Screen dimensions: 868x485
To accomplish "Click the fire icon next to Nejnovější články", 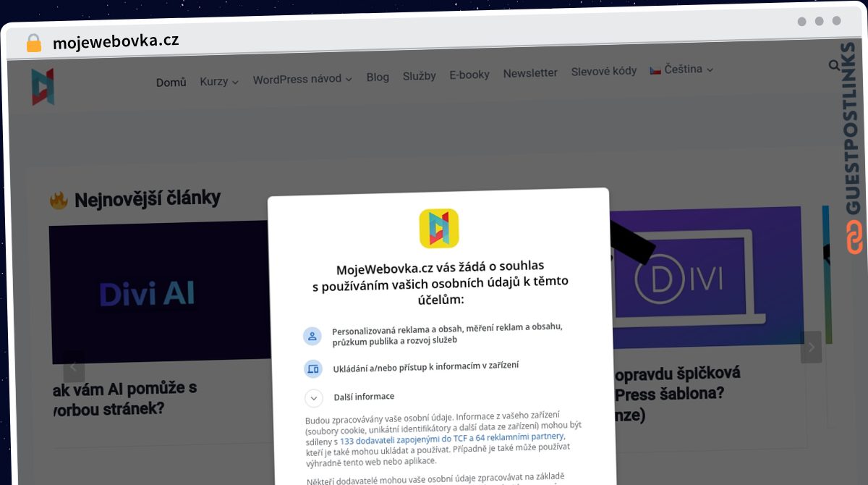I will click(59, 200).
